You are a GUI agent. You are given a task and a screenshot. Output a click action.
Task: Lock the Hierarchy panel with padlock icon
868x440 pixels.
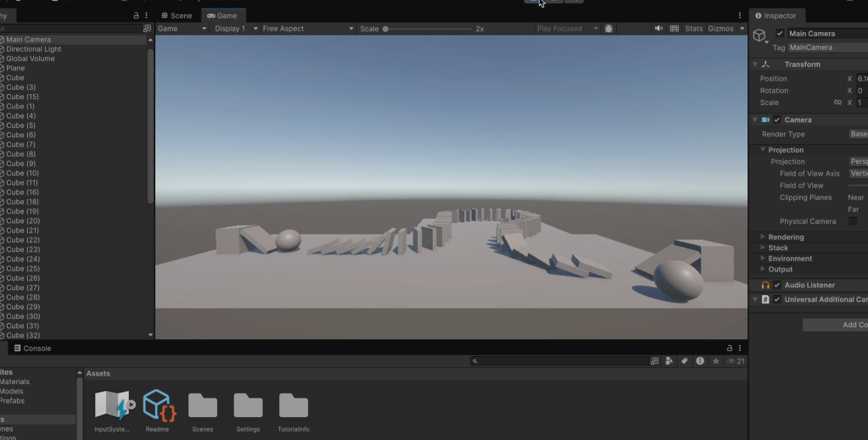point(137,15)
